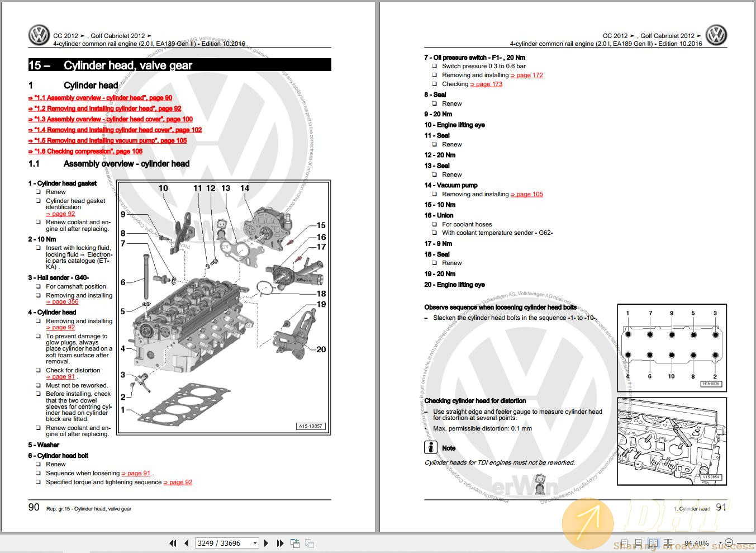Select text '6 - Cylinder head bolt'

tap(58, 455)
